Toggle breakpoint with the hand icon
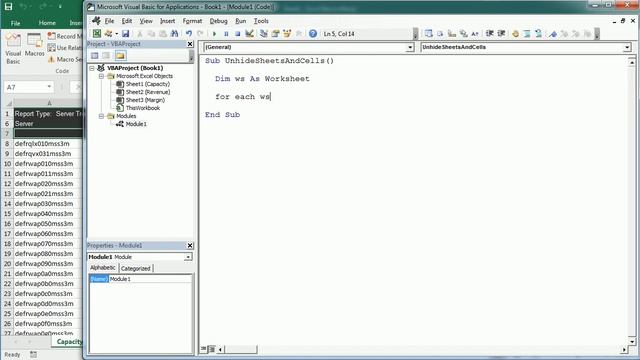Screen dimensions: 640x360 coord(516,34)
